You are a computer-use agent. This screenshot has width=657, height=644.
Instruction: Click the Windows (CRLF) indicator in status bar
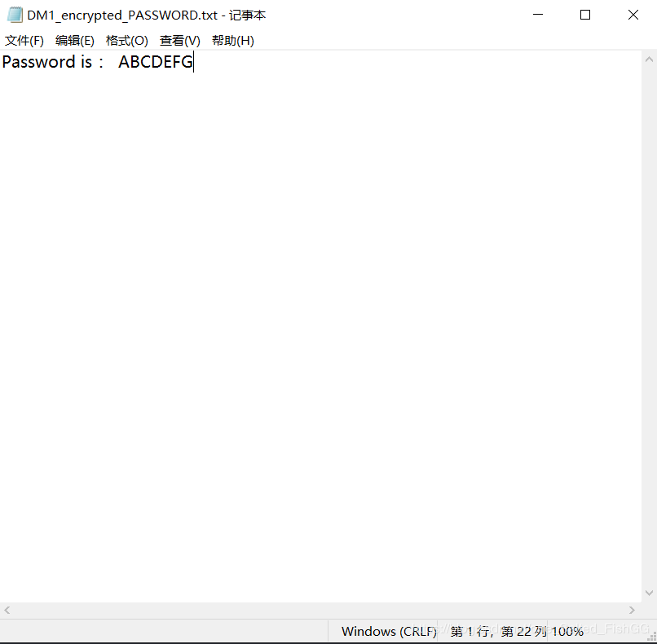[389, 631]
